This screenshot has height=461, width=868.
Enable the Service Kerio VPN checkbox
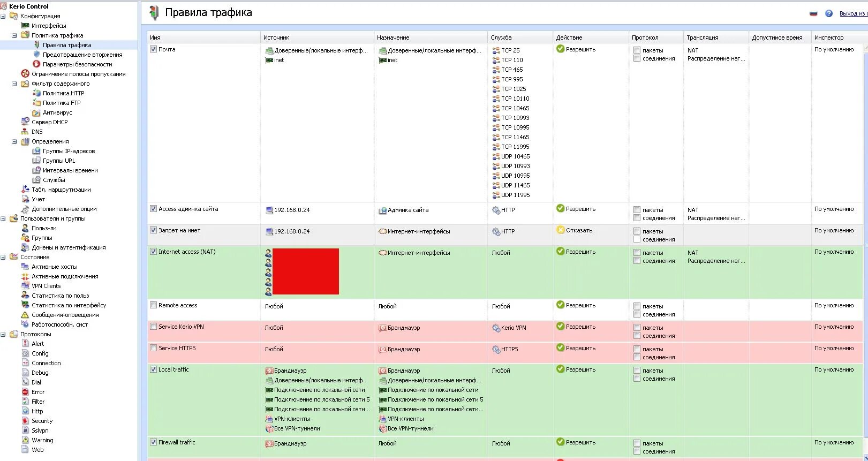(x=154, y=327)
